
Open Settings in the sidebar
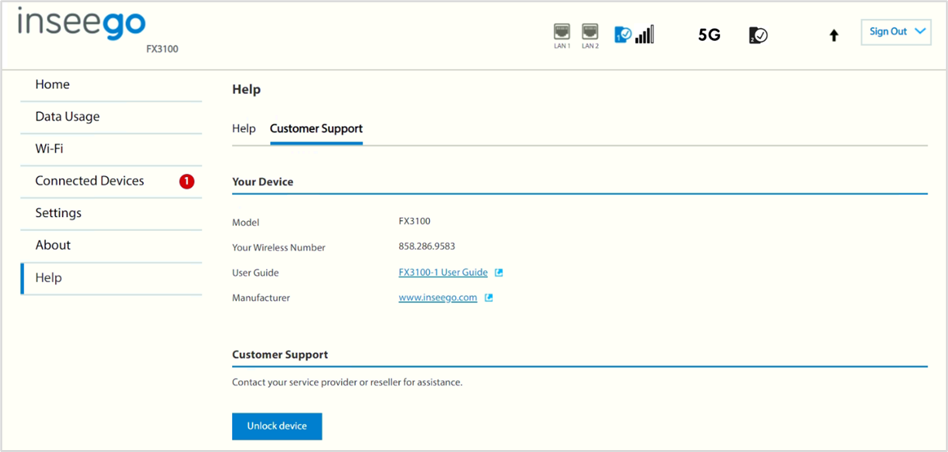click(111, 213)
